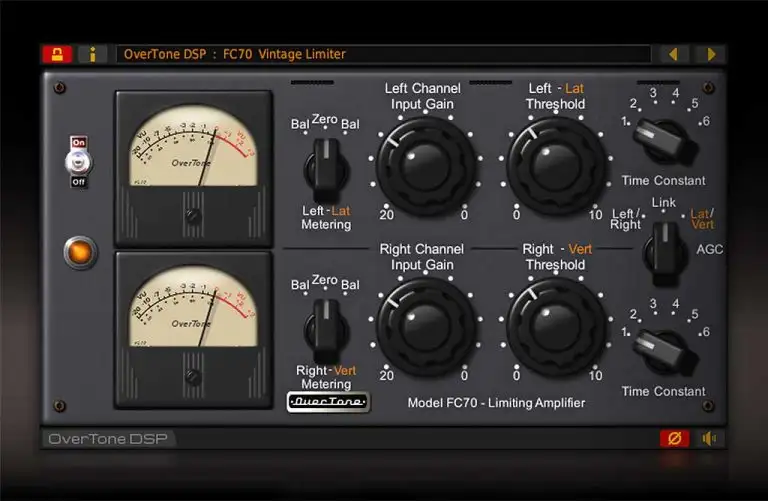Click the upper VU meter zero-adjust screw
This screenshot has height=501, width=768.
click(x=193, y=216)
